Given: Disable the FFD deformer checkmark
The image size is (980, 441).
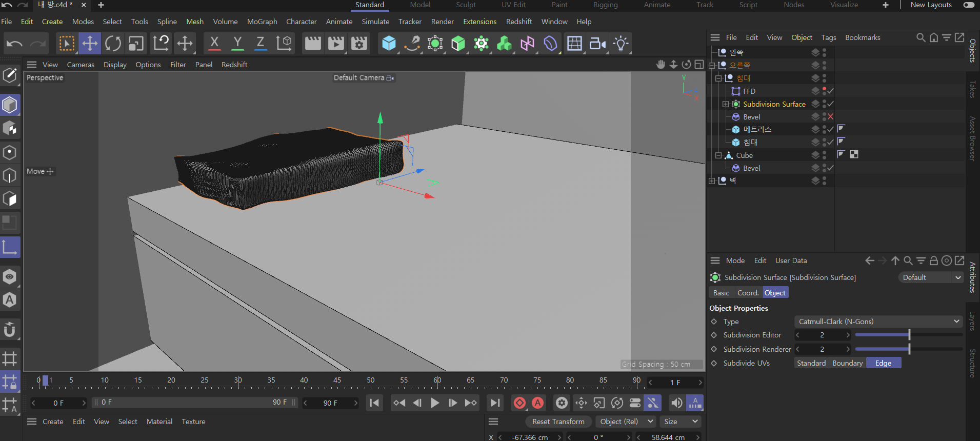Looking at the screenshot, I should [830, 91].
